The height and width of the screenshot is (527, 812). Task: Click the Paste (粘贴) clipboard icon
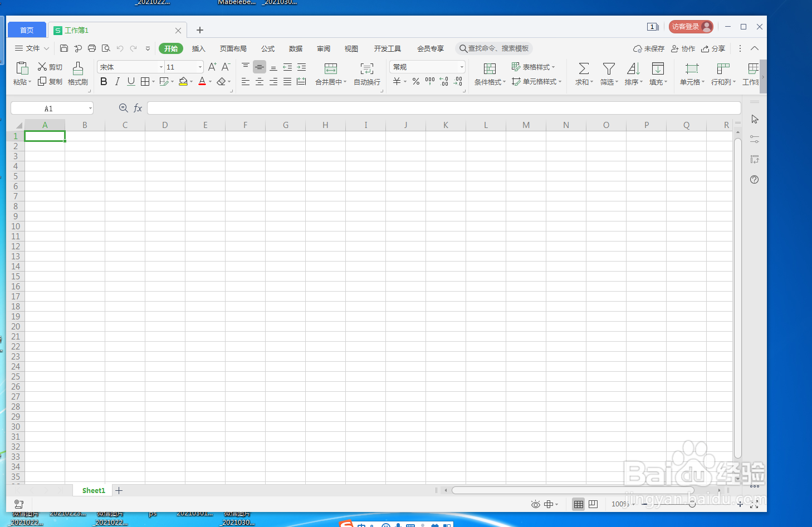(22, 68)
